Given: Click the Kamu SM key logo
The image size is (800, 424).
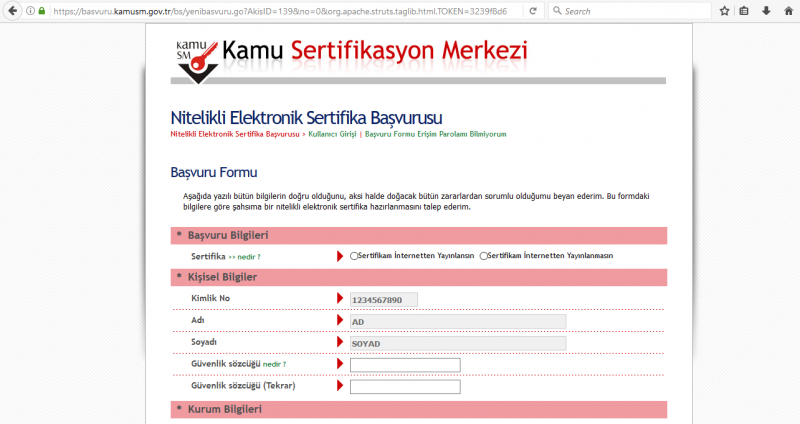Looking at the screenshot, I should tap(197, 62).
